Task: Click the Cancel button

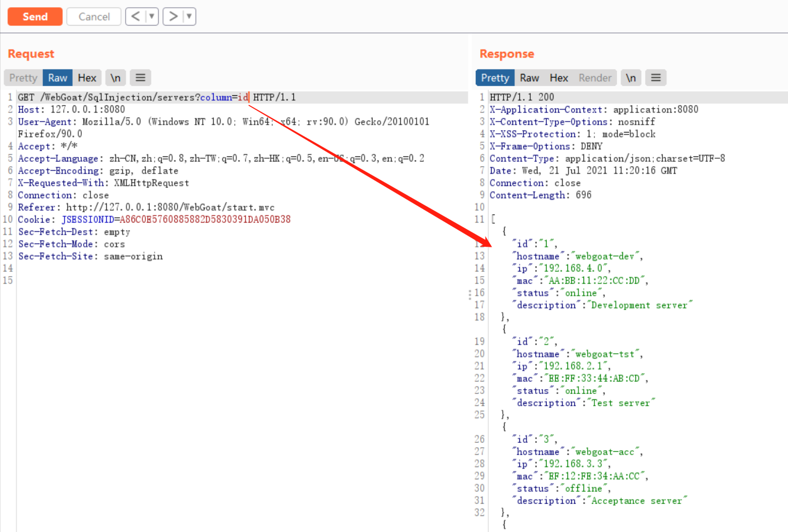Action: 93,16
